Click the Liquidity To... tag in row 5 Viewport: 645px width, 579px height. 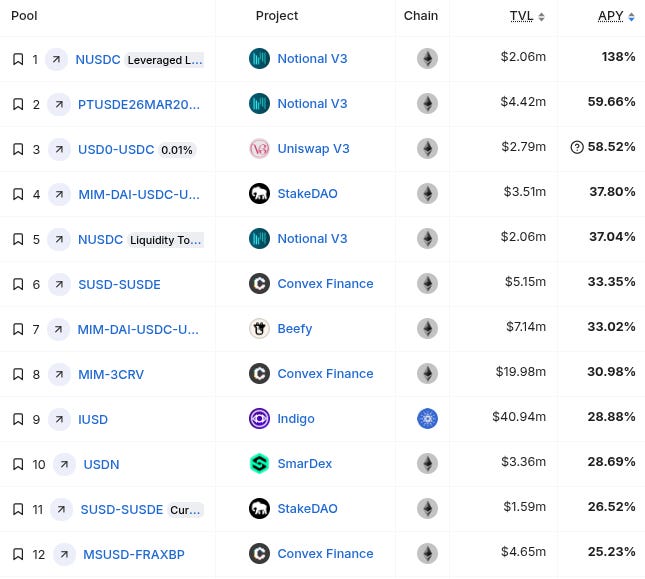point(165,240)
